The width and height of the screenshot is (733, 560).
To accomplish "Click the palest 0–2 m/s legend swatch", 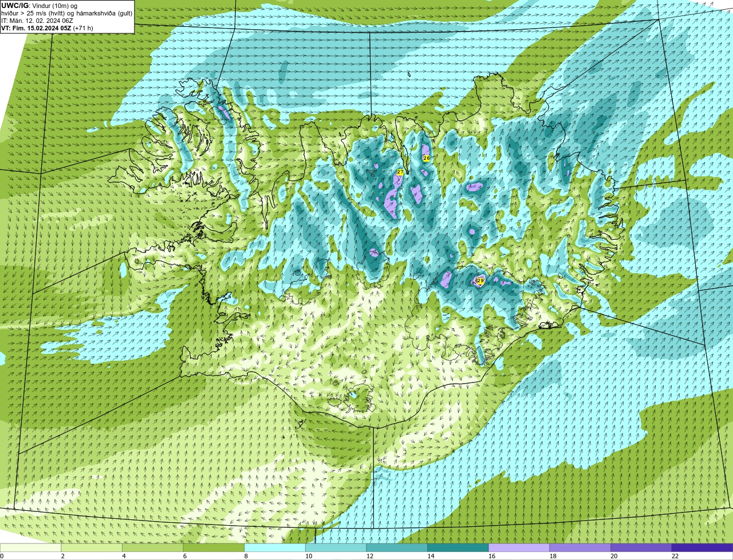I will point(30,547).
